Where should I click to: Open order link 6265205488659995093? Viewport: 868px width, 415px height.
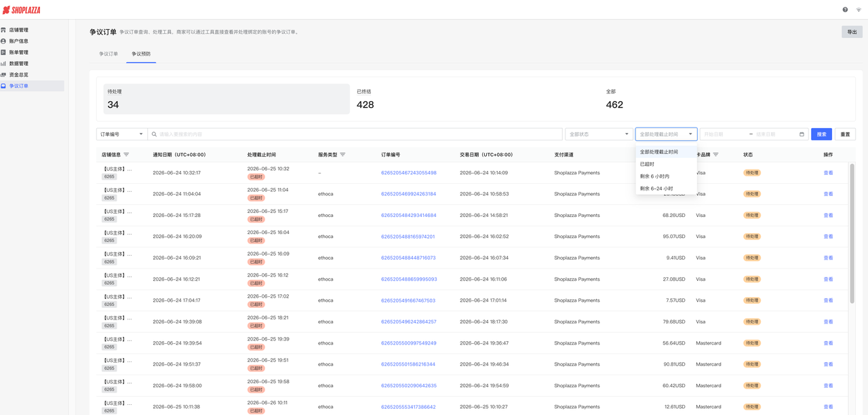tap(409, 279)
